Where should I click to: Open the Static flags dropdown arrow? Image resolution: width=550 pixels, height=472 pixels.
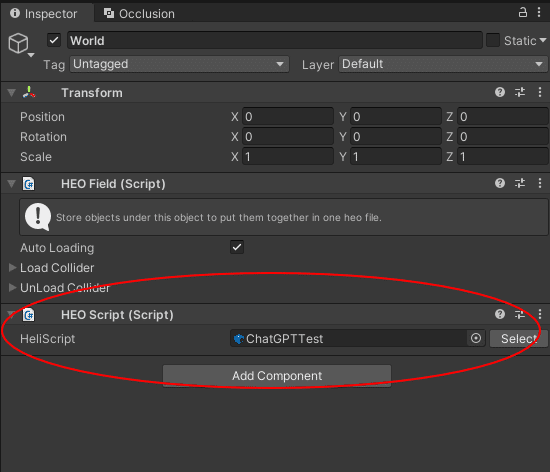point(543,40)
